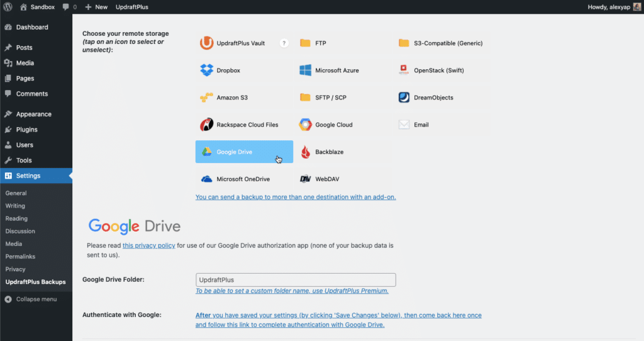Open Tools wrench menu item

pyautogui.click(x=36, y=160)
